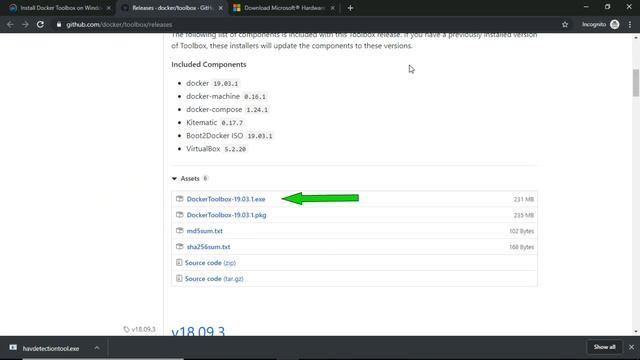Switch to Download Microsoft Hardware tab
The image size is (640, 360).
coord(284,8)
